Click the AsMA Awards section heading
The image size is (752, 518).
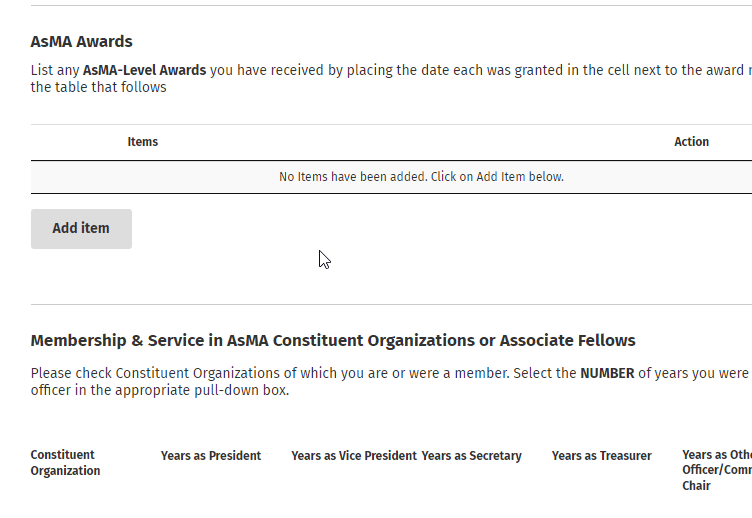(x=82, y=42)
